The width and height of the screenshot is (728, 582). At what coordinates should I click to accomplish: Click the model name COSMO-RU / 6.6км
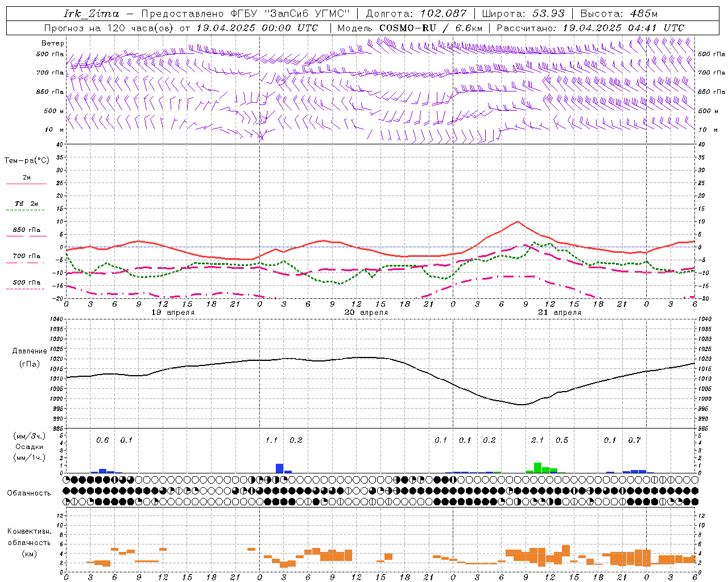click(x=431, y=28)
